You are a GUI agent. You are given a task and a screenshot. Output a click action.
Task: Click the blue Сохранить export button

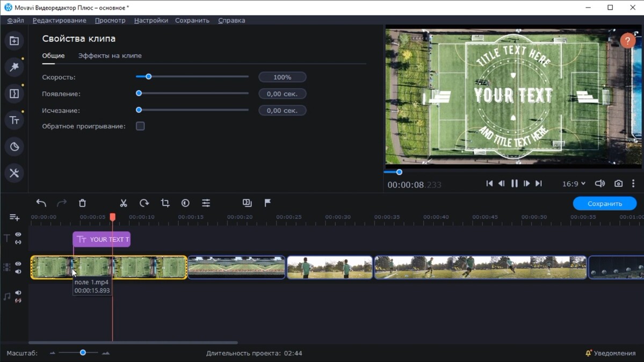605,204
